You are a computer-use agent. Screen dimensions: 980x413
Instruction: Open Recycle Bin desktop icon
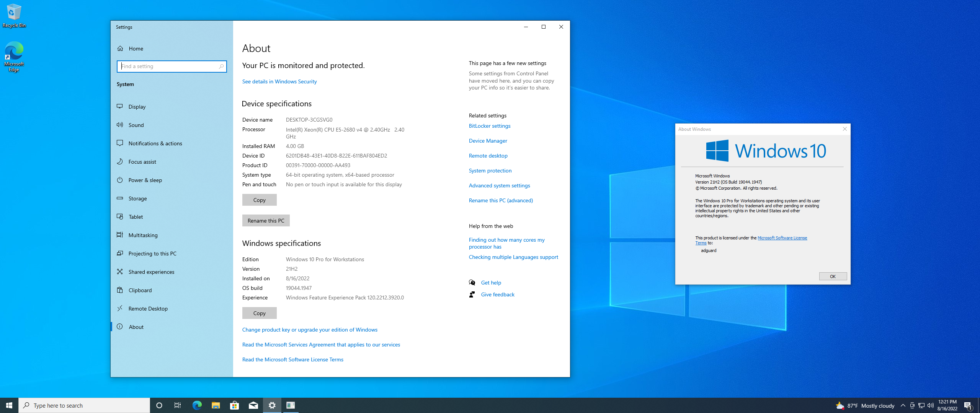coord(14,16)
